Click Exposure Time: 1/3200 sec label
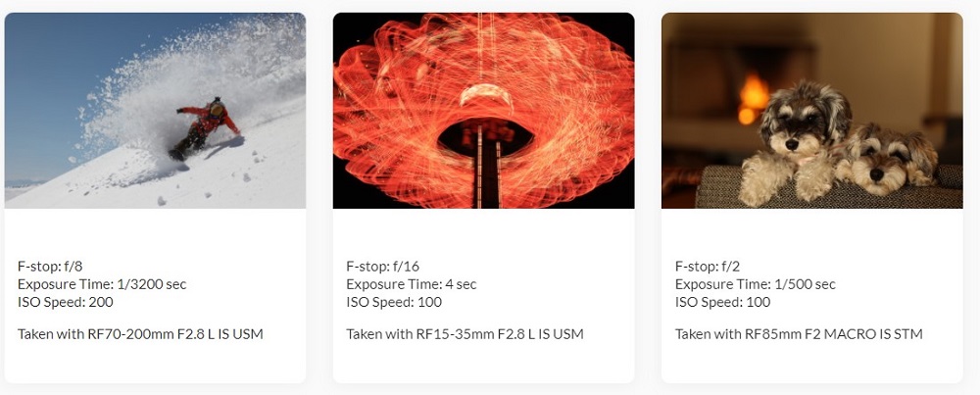The height and width of the screenshot is (395, 980). 102,284
